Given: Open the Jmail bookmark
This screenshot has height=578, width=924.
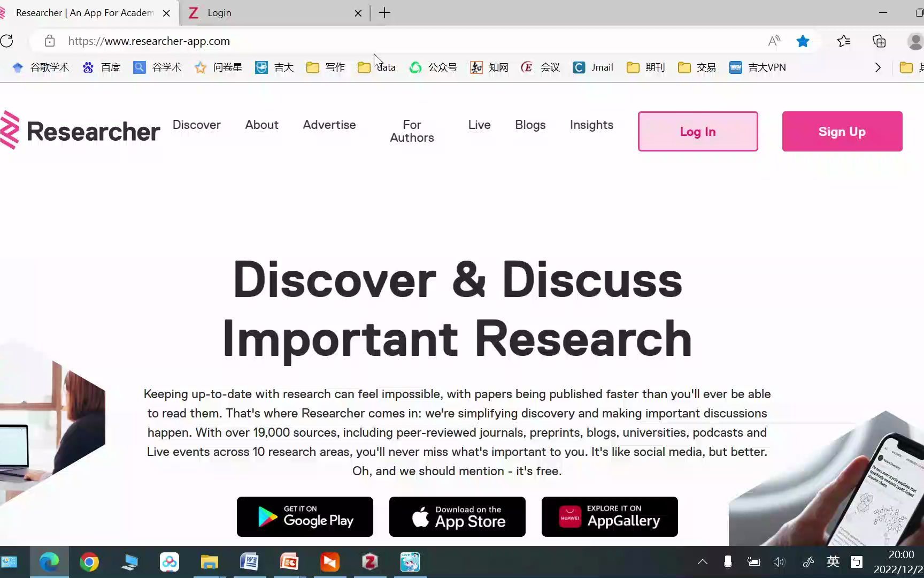Looking at the screenshot, I should pos(593,67).
